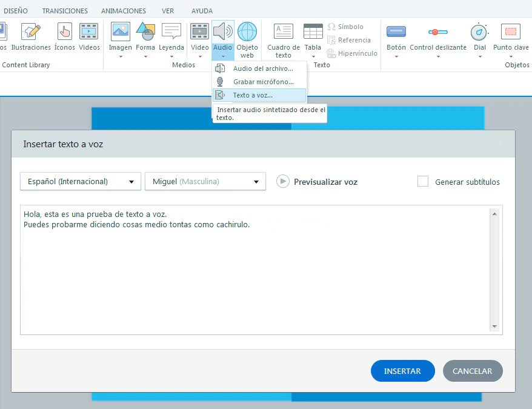Open the Íconos library

[x=64, y=37]
